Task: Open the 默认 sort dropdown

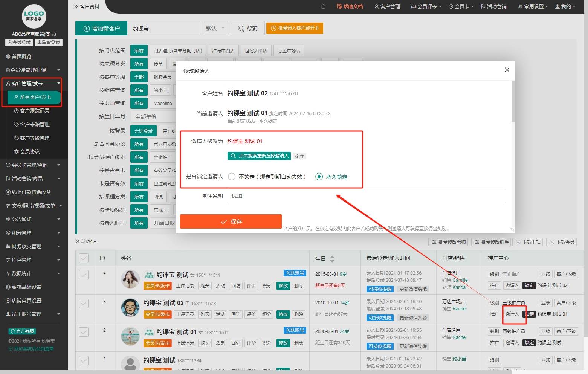Action: tap(215, 28)
